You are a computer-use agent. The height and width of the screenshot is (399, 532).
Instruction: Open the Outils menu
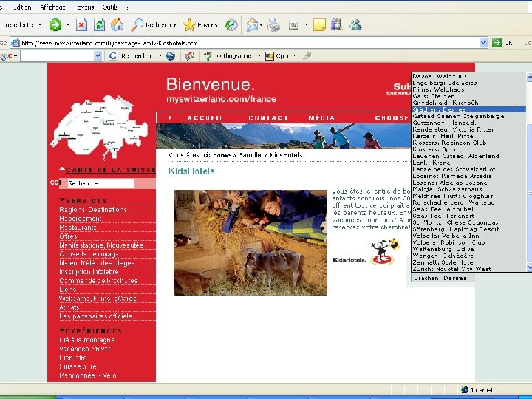pos(110,7)
